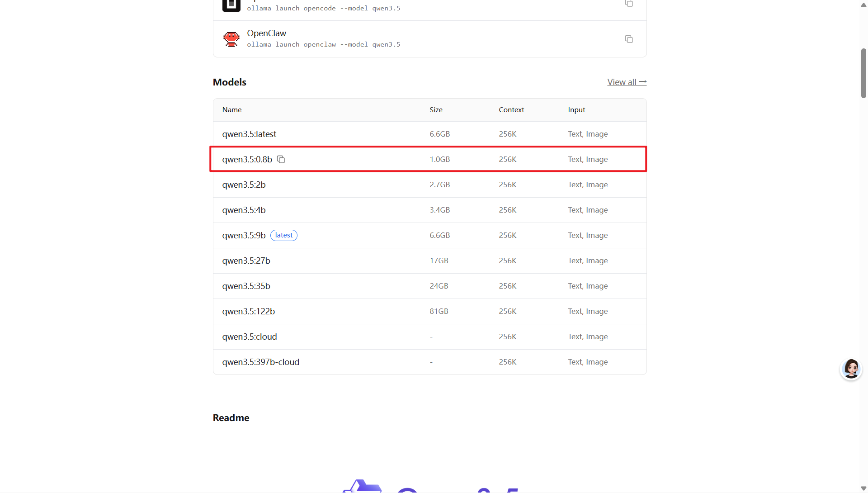
Task: Copy the qwen3.5:0.8b model name
Action: pos(281,159)
